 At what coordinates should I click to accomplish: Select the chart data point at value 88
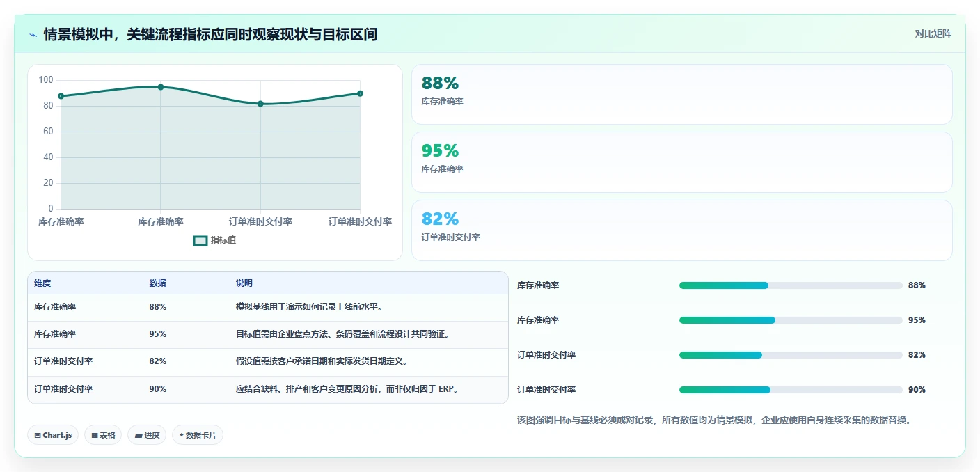pos(61,96)
